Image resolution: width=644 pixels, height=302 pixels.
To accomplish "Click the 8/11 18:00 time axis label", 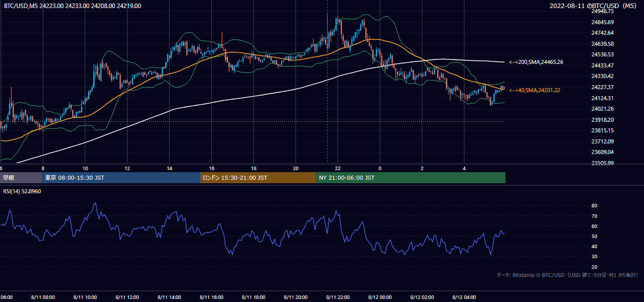I will tap(254, 297).
